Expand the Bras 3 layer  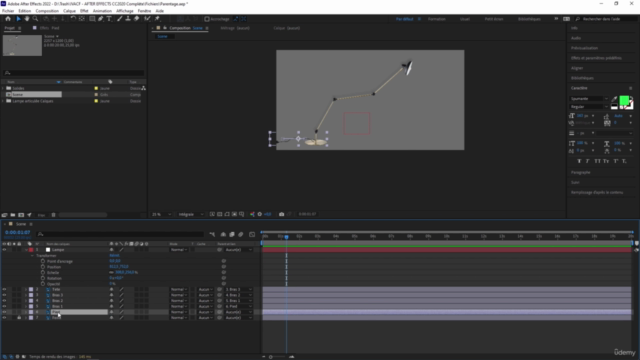26,295
